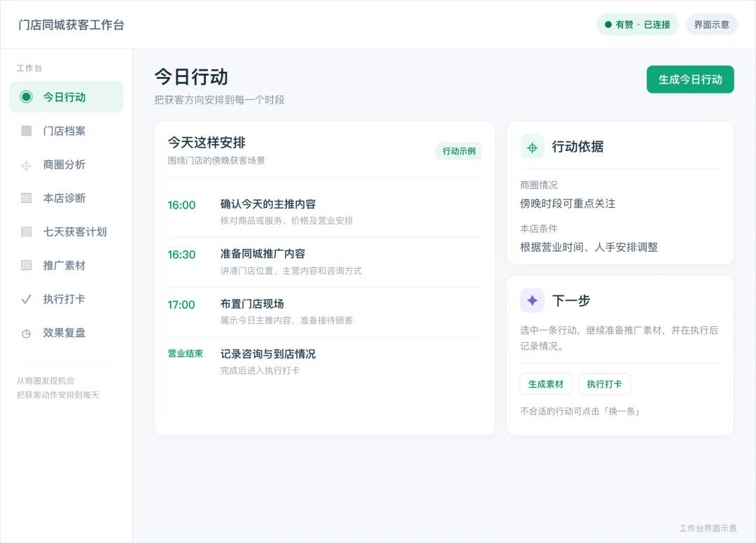Select the 16:30 准备同城推广内容 action
Viewport: 756px width, 543px height.
point(325,262)
